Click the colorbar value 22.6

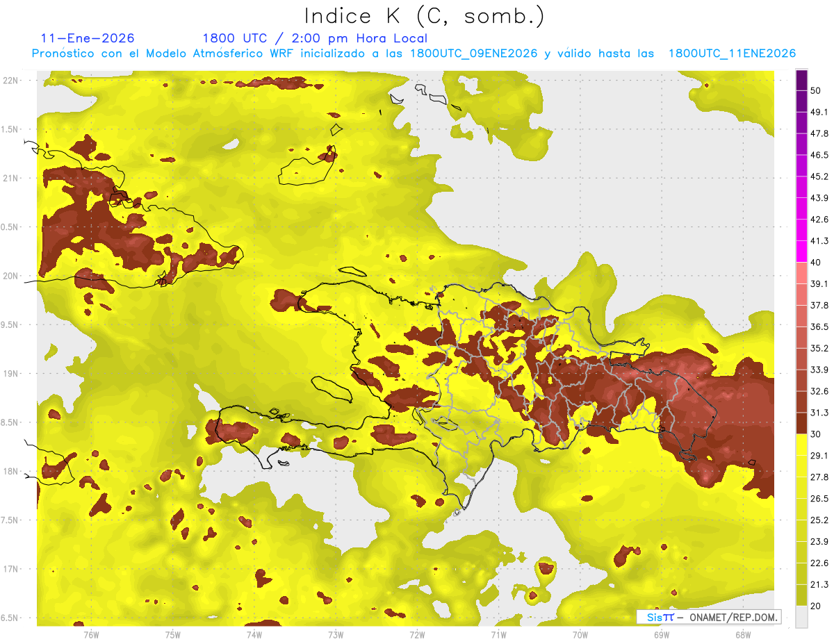pyautogui.click(x=819, y=563)
